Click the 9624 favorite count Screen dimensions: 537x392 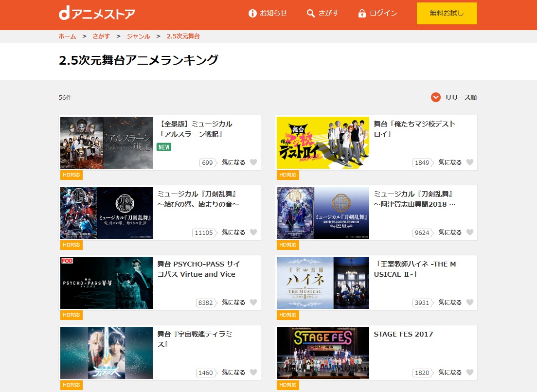(x=423, y=233)
